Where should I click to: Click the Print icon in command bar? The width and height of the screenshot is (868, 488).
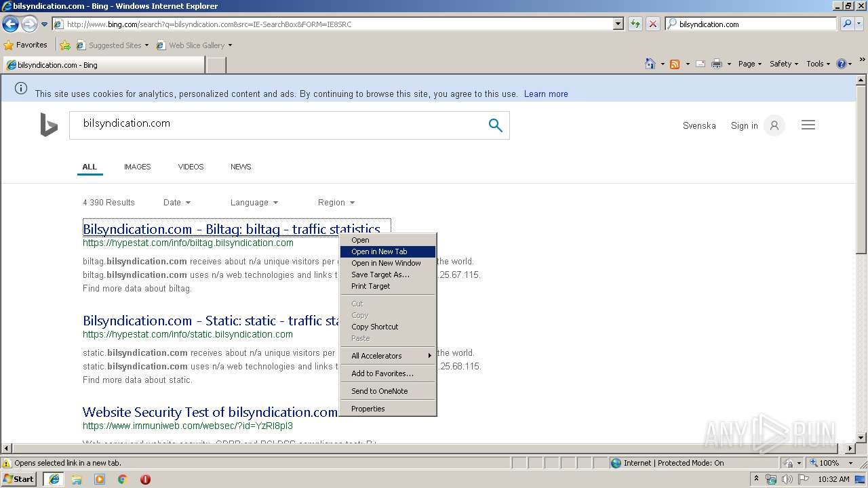(x=717, y=64)
